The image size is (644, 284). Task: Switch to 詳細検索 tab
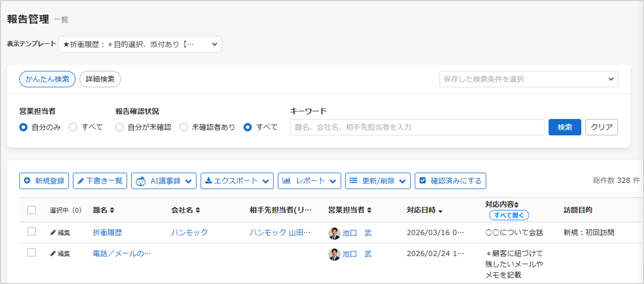click(x=100, y=79)
